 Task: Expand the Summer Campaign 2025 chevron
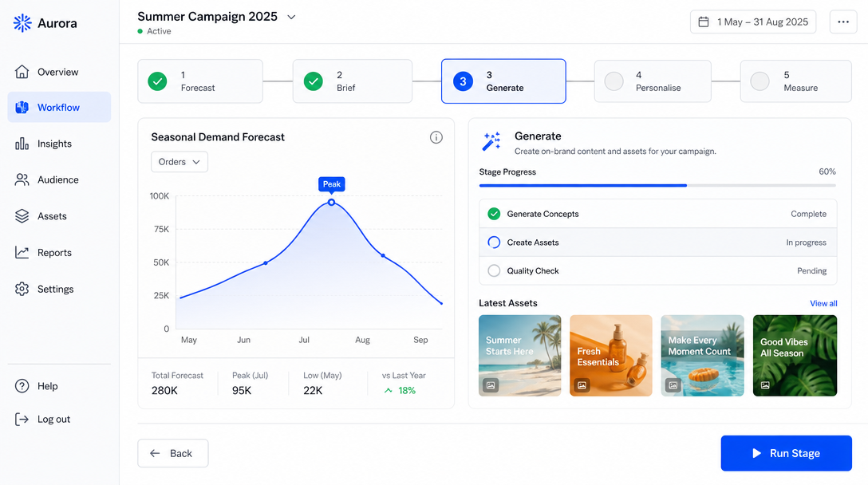(x=291, y=18)
